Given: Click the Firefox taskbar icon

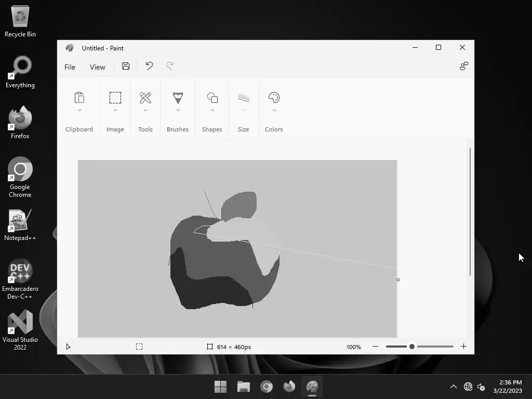Looking at the screenshot, I should [x=289, y=387].
